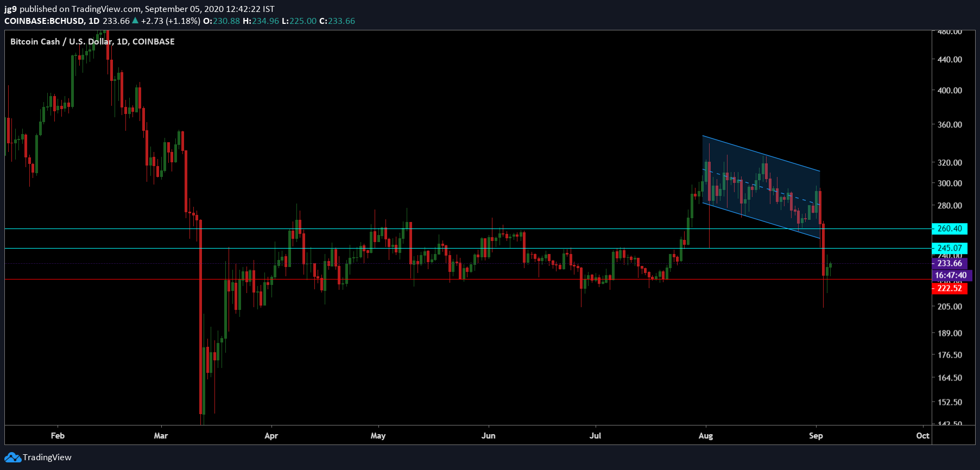Click the Sep label on time axis
The height and width of the screenshot is (470, 980).
pyautogui.click(x=815, y=436)
